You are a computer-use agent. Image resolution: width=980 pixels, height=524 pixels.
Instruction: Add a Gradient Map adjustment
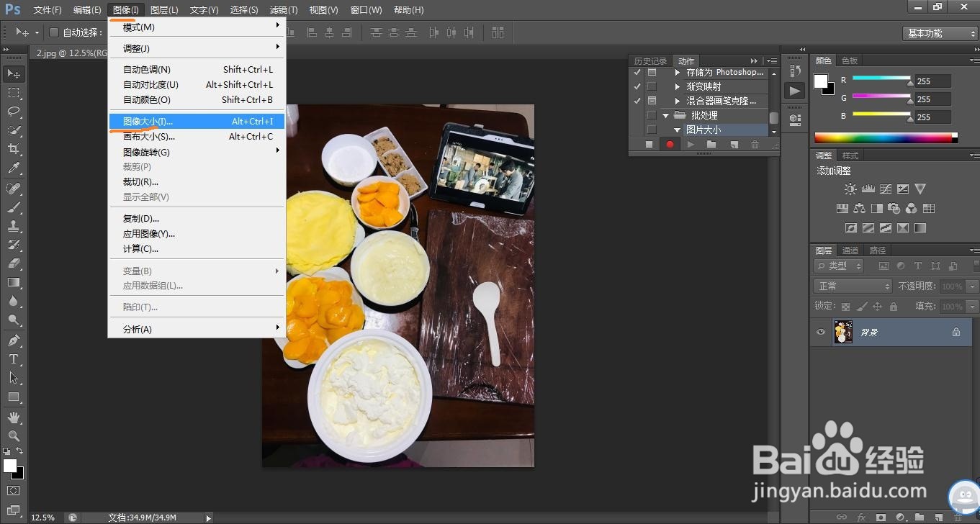920,228
